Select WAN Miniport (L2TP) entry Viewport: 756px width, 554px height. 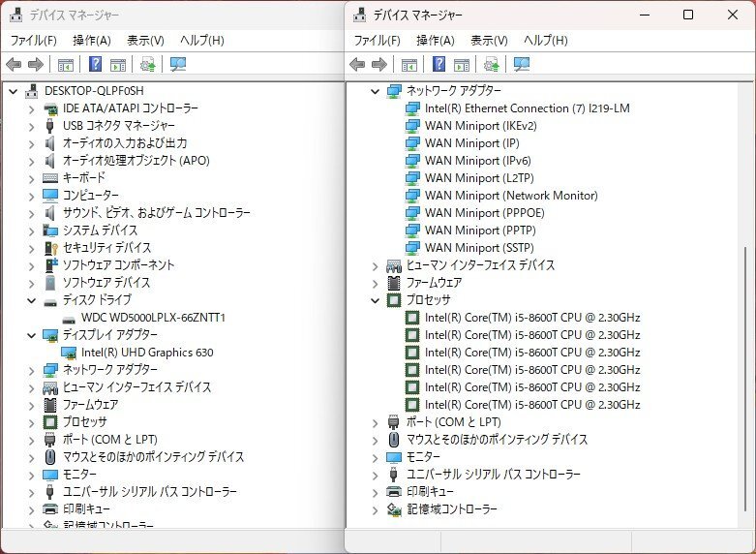pyautogui.click(x=479, y=178)
